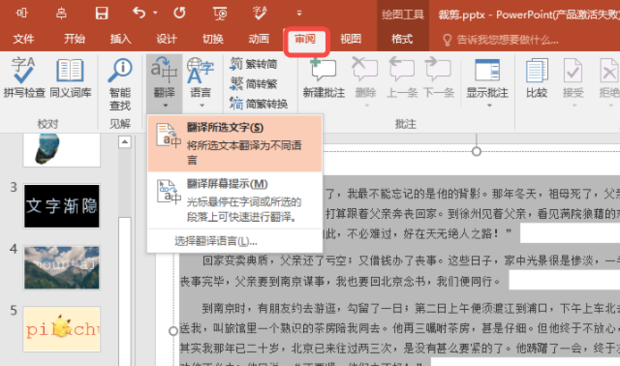Click the 接受 accept button

point(573,81)
